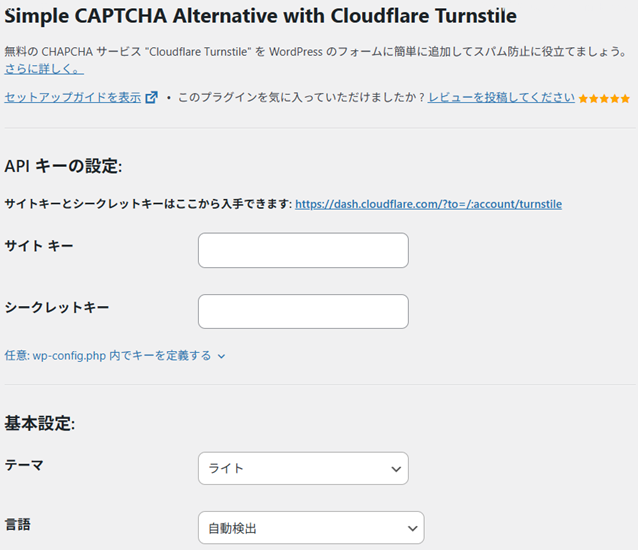Click the arrow on the テーマ dropdown
Image resolution: width=638 pixels, height=550 pixels.
pos(395,468)
